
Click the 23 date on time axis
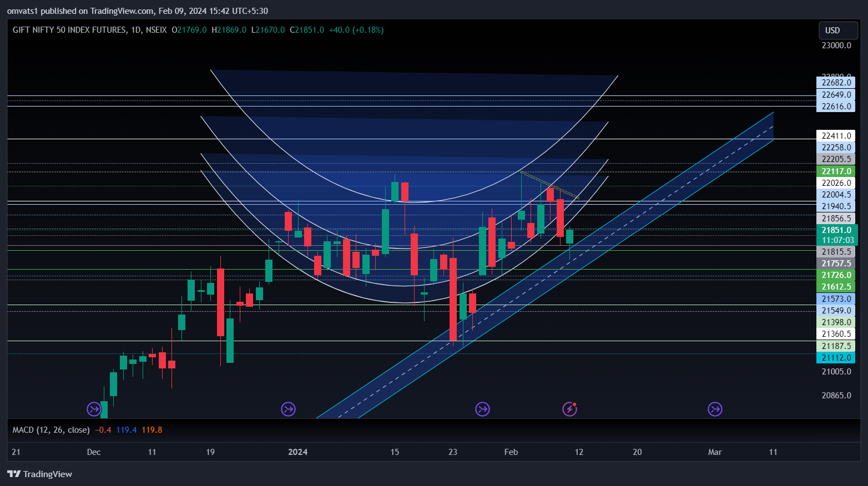(x=453, y=452)
